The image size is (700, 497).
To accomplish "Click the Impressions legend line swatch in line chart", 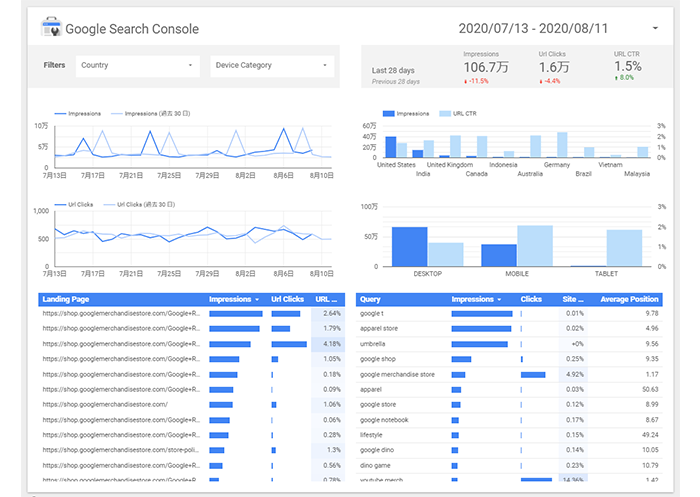I will coord(60,114).
